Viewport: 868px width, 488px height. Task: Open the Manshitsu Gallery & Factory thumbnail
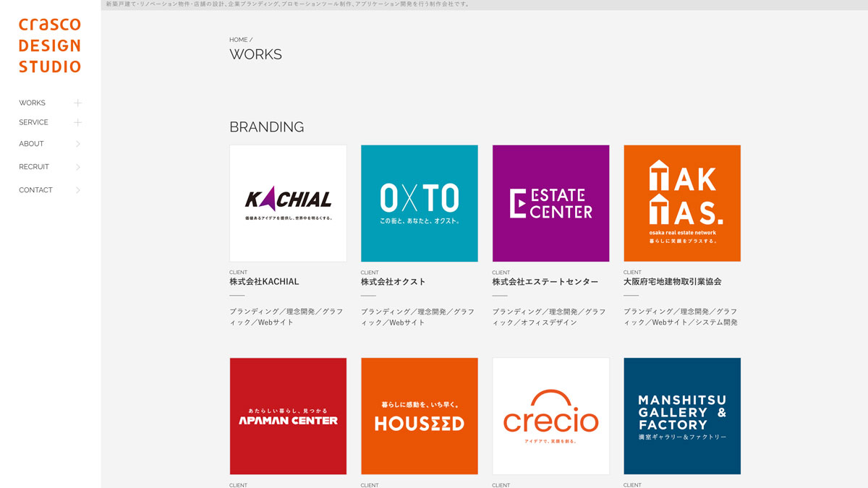point(682,416)
